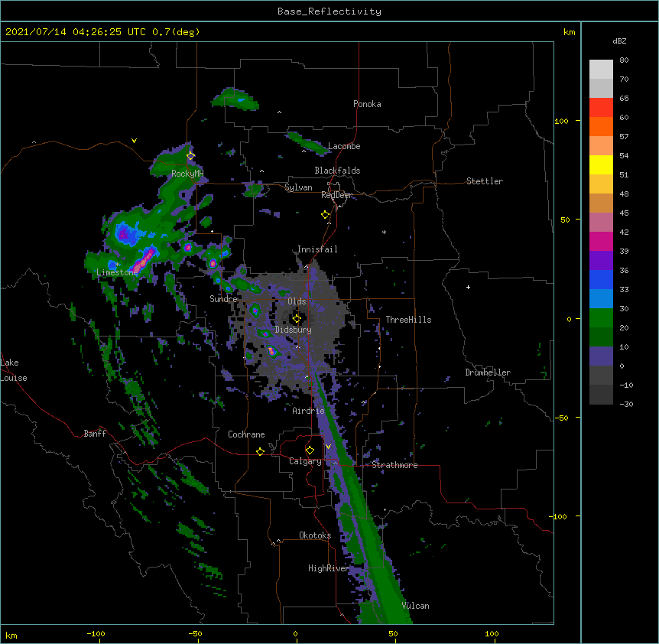Screen dimensions: 659x644
Task: Click the storm cell southwest of Didsbury
Action: 272,350
